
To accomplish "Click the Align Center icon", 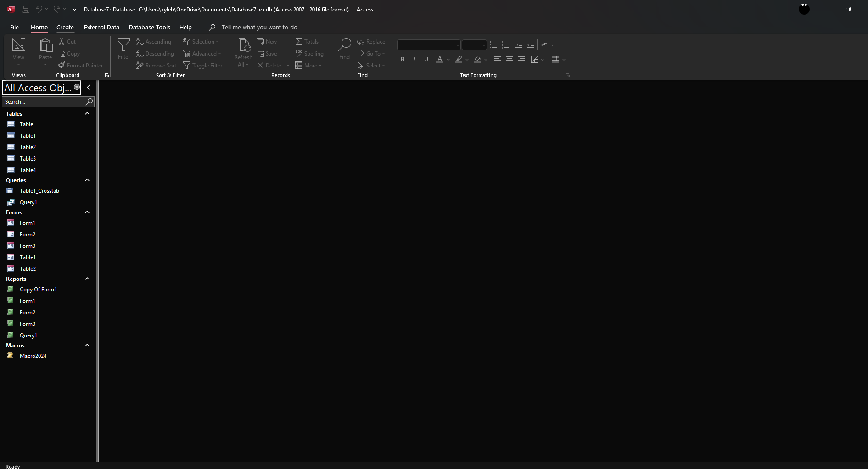I will tap(510, 59).
